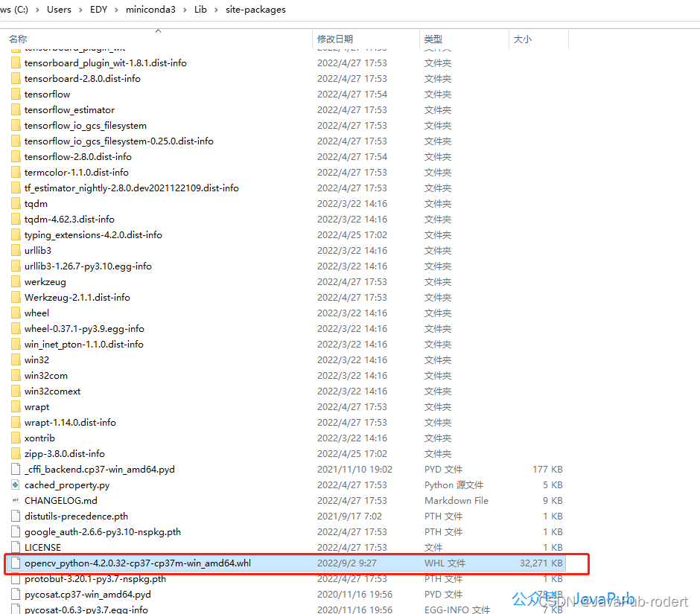This screenshot has height=614, width=700.
Task: Click the Markdown File type cell
Action: coord(456,500)
